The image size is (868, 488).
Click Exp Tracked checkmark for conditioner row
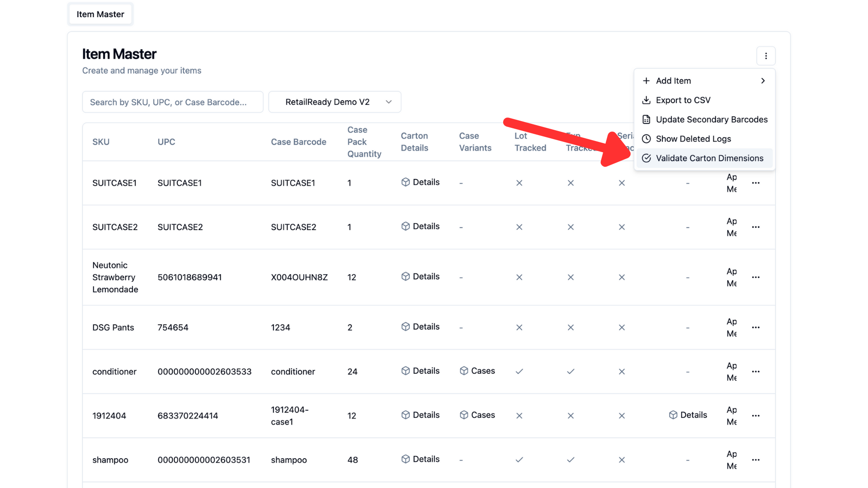[x=571, y=371]
